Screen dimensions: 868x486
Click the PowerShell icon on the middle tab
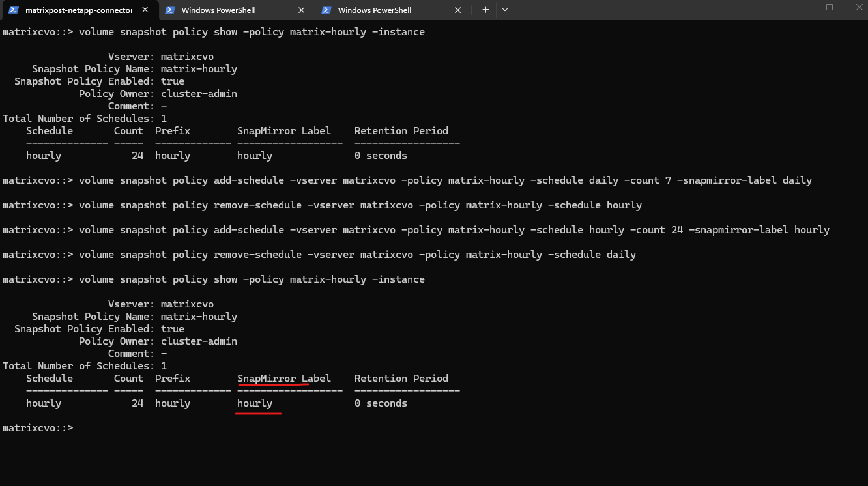pyautogui.click(x=170, y=10)
